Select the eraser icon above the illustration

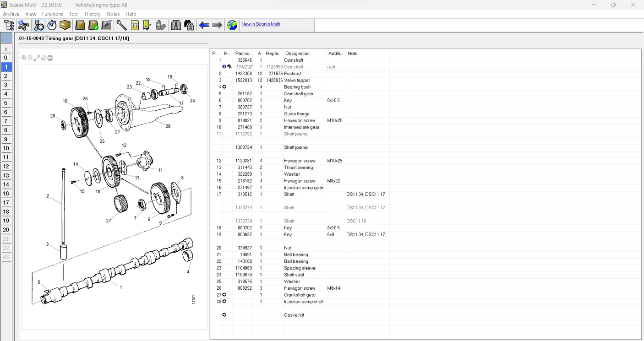(x=43, y=58)
